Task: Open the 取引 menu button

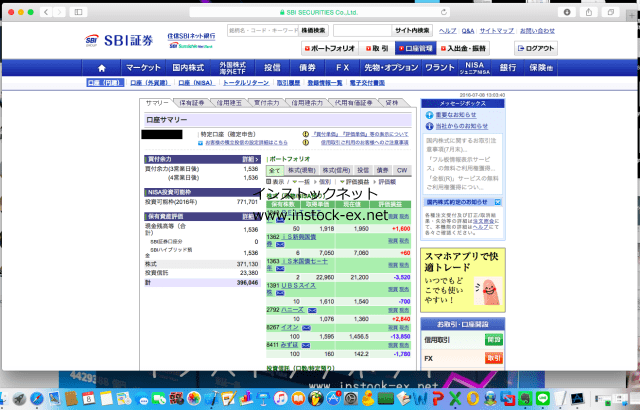Action: click(x=377, y=48)
